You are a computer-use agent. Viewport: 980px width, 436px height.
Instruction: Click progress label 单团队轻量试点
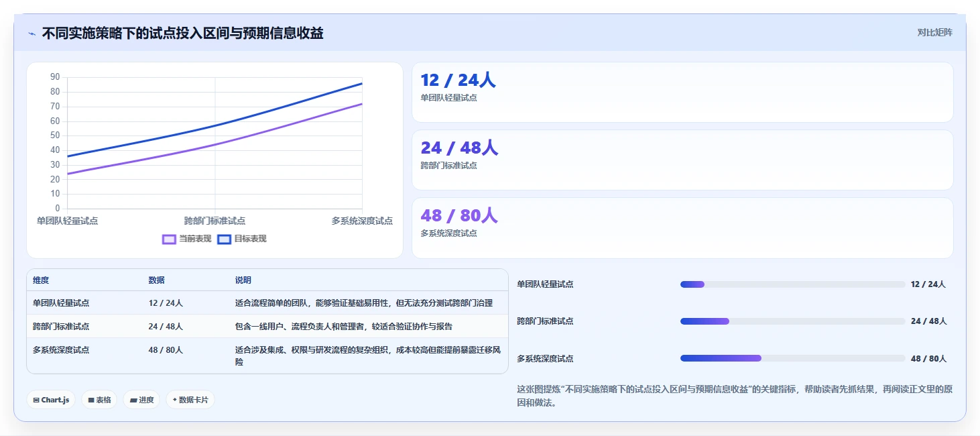545,284
